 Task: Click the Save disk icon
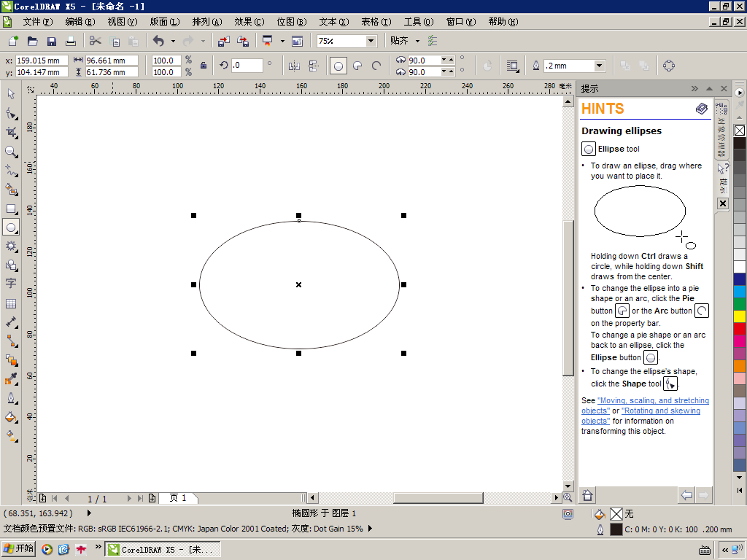(x=52, y=41)
